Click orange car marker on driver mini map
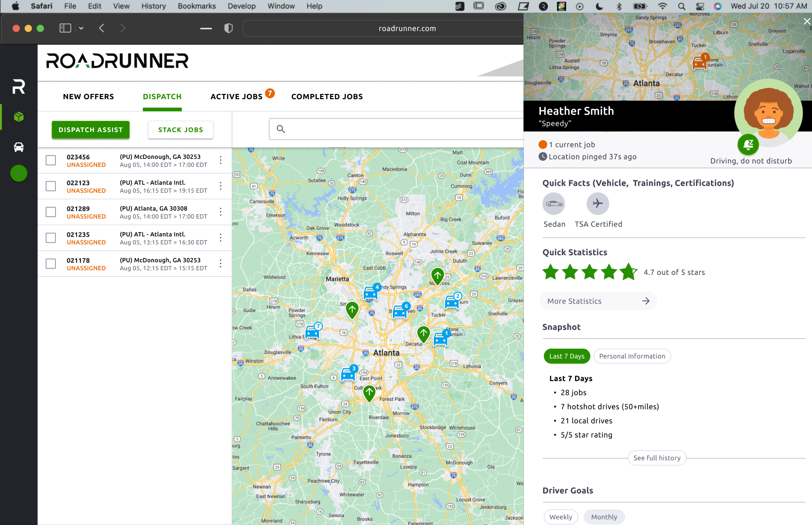The image size is (812, 525). click(700, 61)
